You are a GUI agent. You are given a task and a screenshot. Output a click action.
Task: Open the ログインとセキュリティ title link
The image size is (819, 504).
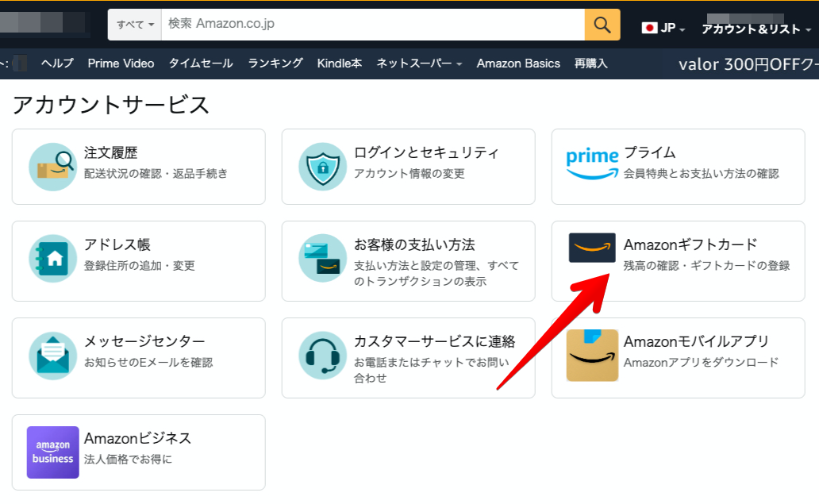(x=426, y=152)
